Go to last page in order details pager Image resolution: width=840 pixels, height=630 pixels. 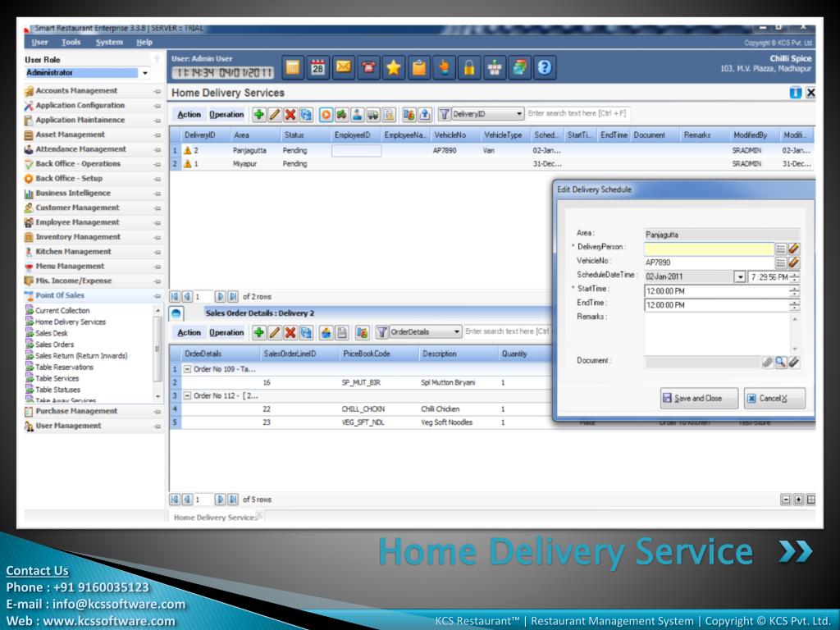[x=232, y=500]
